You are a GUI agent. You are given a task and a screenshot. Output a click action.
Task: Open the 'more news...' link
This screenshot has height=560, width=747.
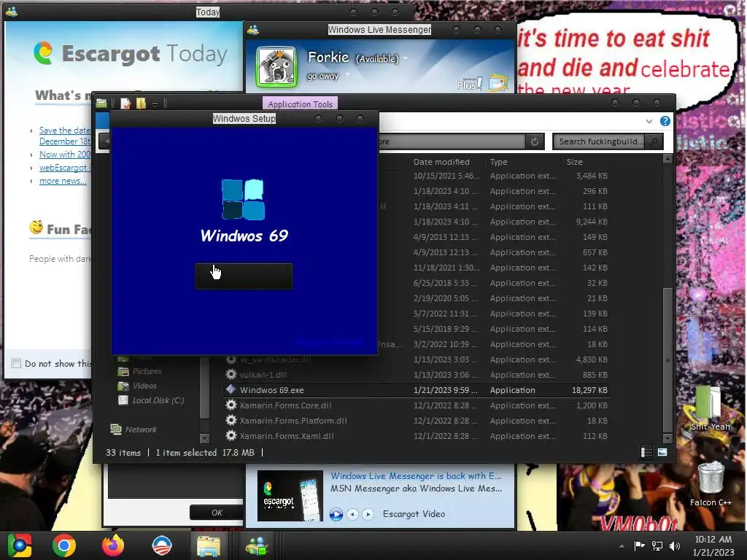63,181
